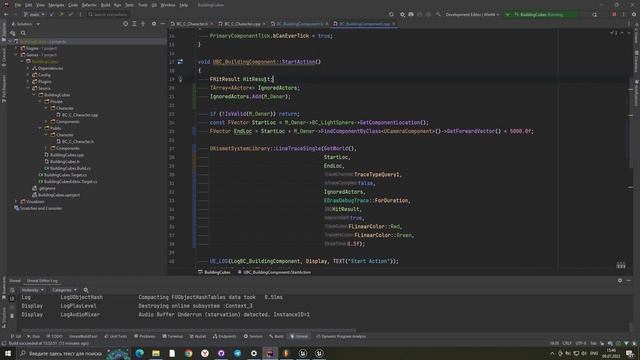The height and width of the screenshot is (360, 640).
Task: Open File Explorer from the taskbar
Action: pos(156,353)
